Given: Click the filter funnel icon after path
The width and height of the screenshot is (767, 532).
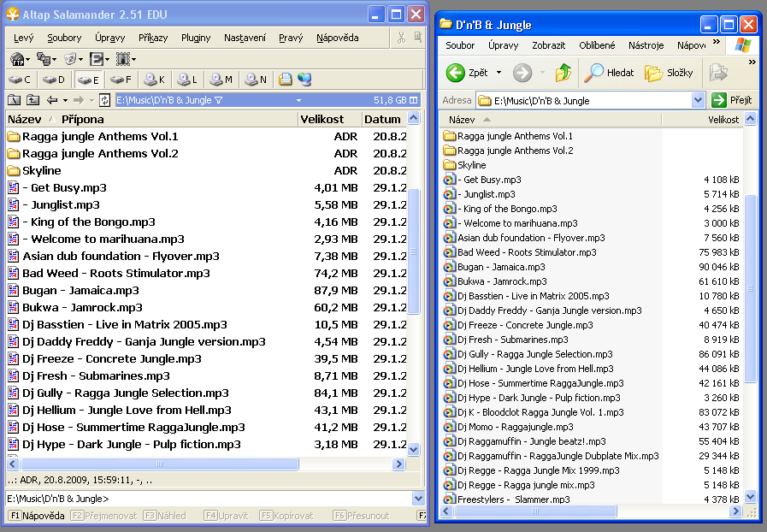Looking at the screenshot, I should [219, 100].
